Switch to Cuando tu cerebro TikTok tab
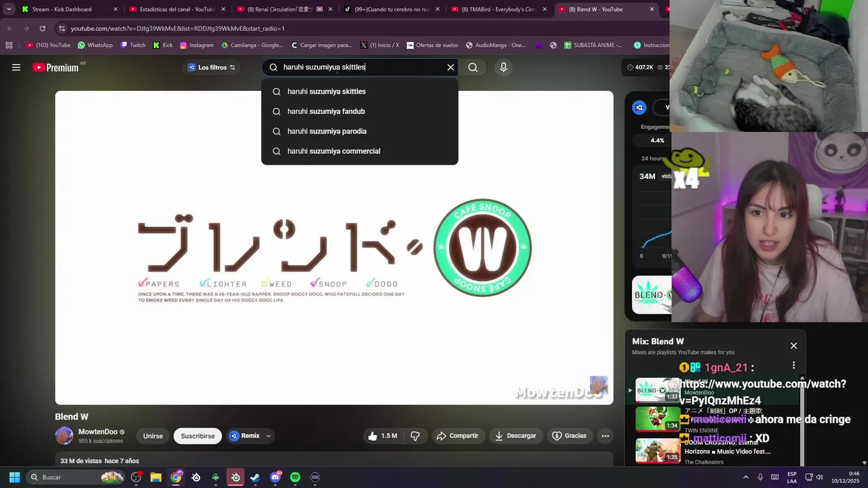Image resolution: width=868 pixels, height=488 pixels. pos(391,9)
